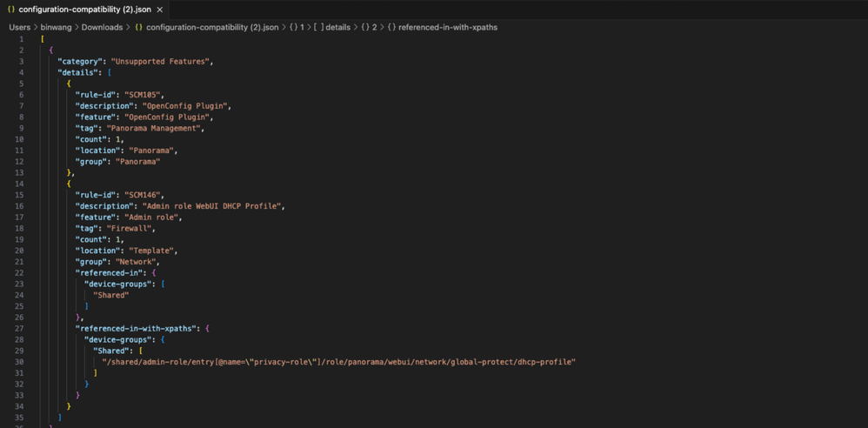Click the "referenced-in-with-xpaths" key
This screenshot has width=868, height=428.
tap(136, 328)
